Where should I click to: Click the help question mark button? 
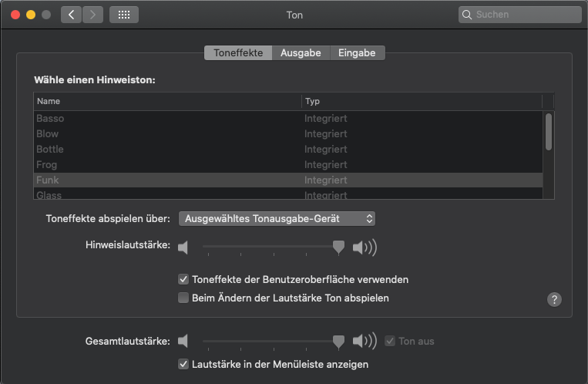point(554,300)
